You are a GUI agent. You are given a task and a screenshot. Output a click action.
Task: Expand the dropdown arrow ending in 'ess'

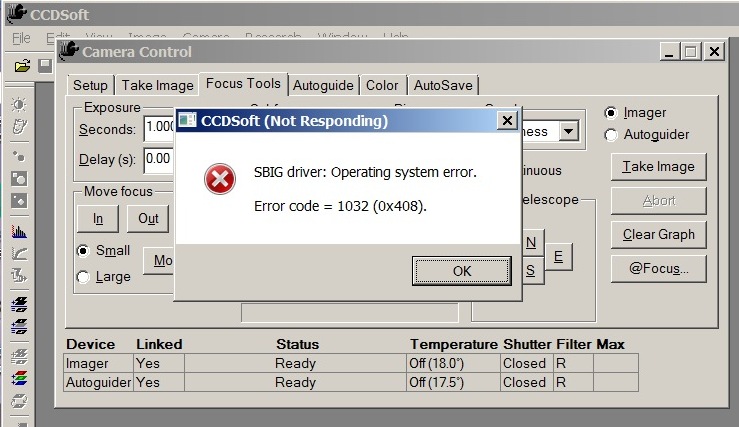(x=569, y=131)
